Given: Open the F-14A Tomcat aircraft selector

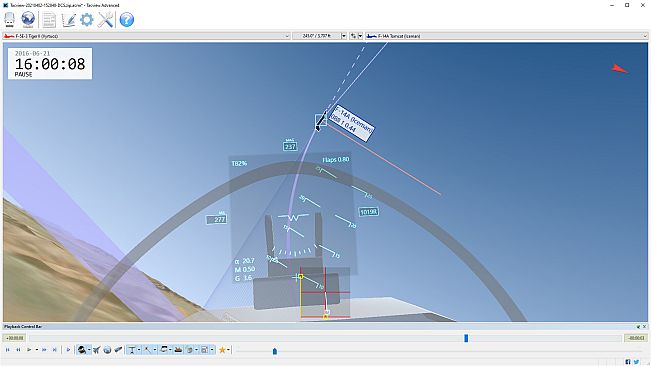Looking at the screenshot, I should (507, 36).
